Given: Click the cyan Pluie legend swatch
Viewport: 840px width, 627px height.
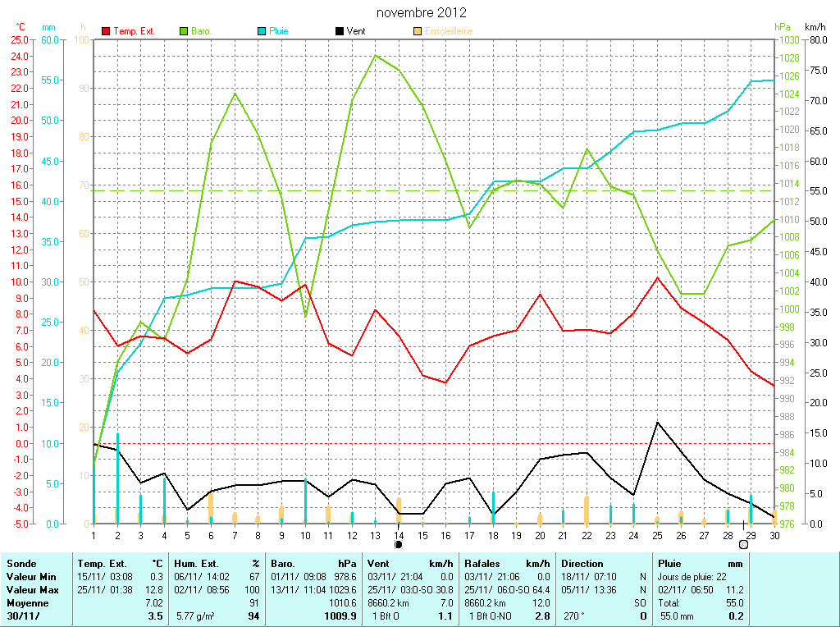Looking at the screenshot, I should coord(262,31).
